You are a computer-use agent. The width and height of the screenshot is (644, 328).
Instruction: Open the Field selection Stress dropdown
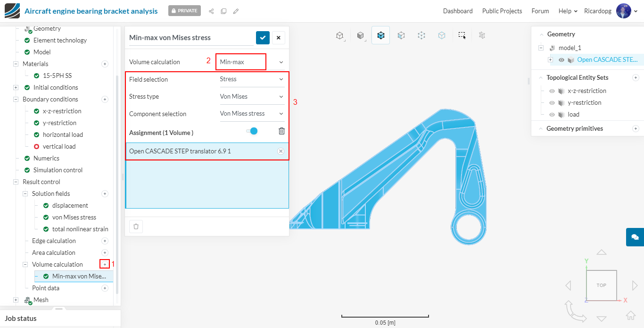click(252, 79)
